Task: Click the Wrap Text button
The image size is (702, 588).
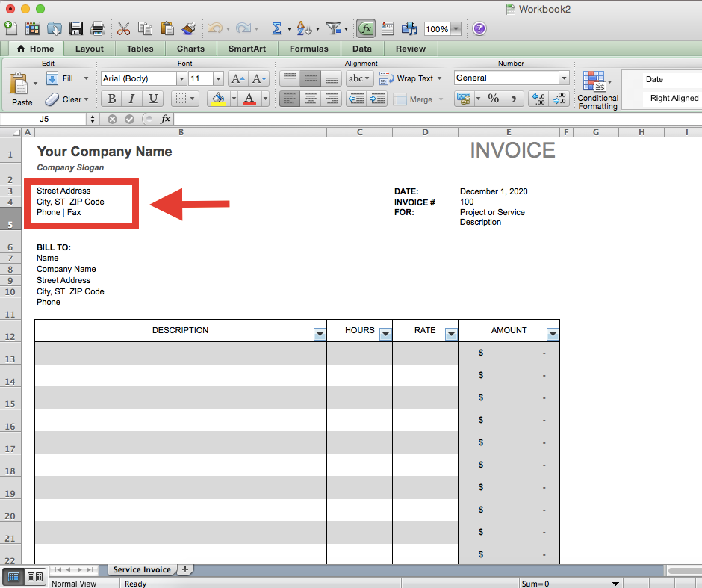Action: [x=411, y=78]
